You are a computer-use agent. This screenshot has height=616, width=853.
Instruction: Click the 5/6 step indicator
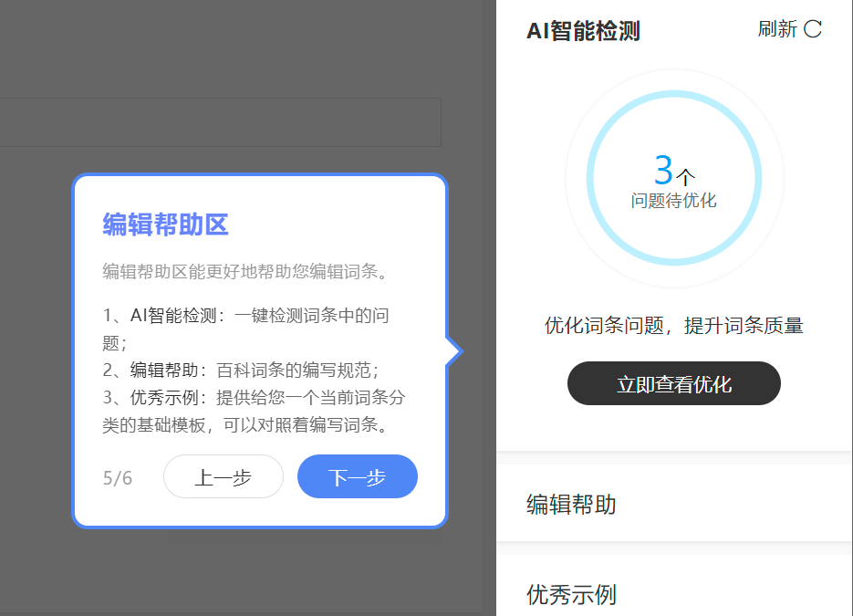coord(118,478)
